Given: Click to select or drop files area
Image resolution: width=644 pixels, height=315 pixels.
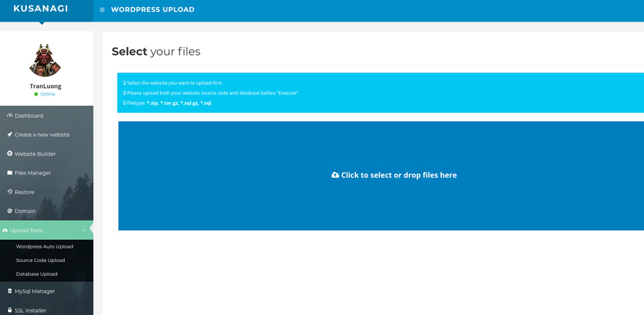Looking at the screenshot, I should tap(381, 176).
